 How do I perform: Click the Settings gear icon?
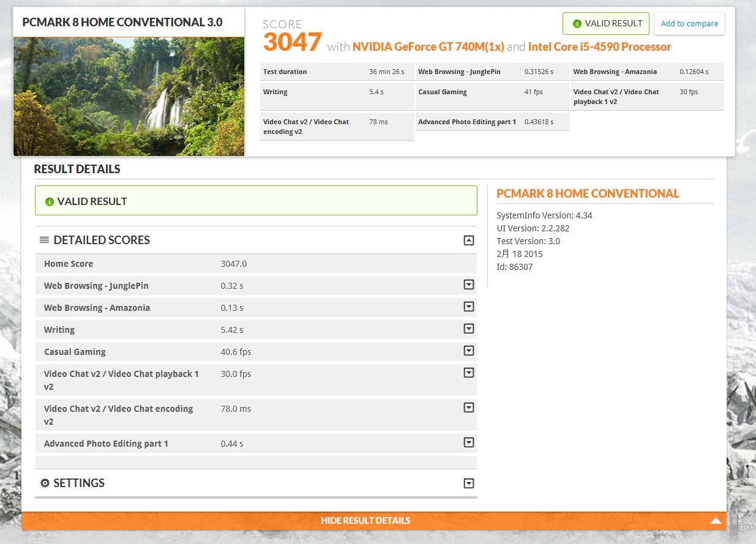(45, 483)
